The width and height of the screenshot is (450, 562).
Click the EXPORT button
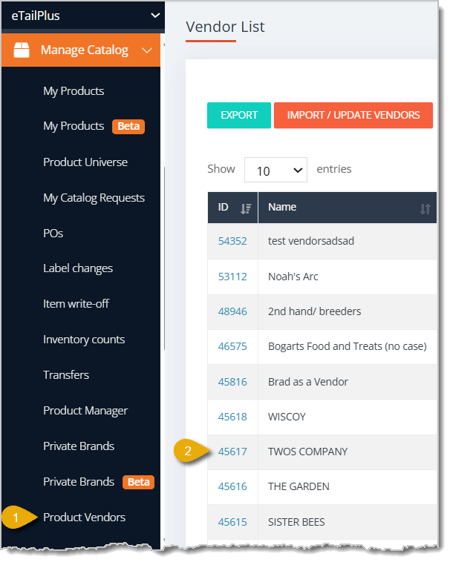tap(239, 115)
